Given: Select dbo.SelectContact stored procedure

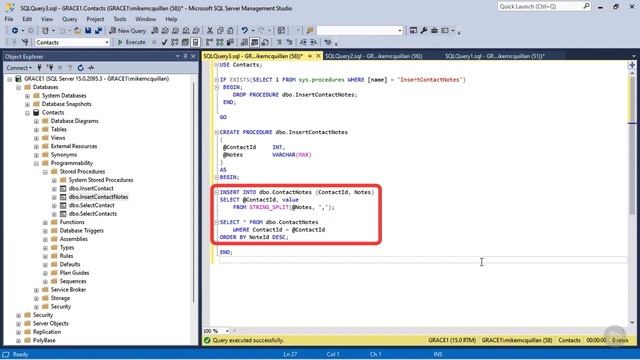Looking at the screenshot, I should click(91, 205).
